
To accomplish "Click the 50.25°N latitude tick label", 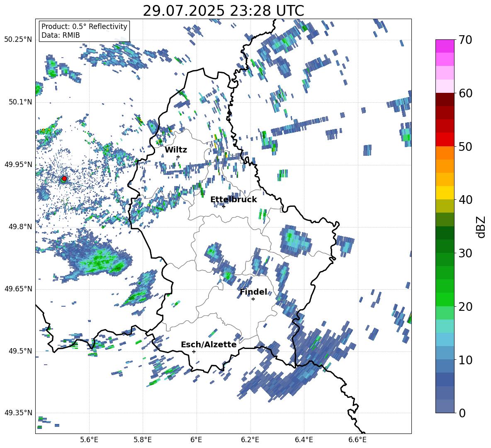I will click(x=18, y=40).
